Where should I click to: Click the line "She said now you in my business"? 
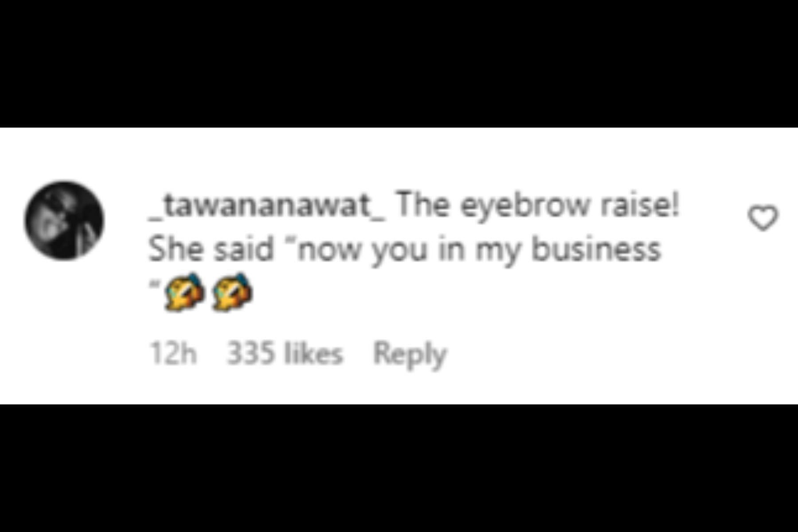point(405,250)
